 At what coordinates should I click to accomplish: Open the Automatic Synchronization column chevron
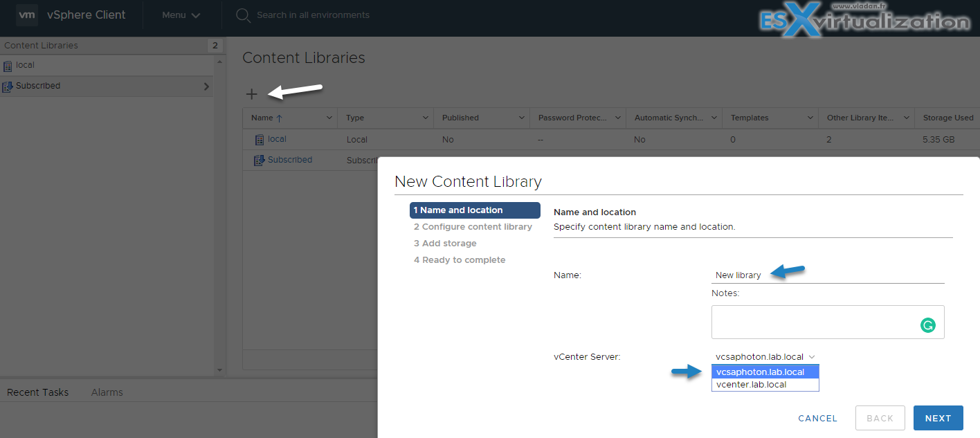(x=714, y=118)
